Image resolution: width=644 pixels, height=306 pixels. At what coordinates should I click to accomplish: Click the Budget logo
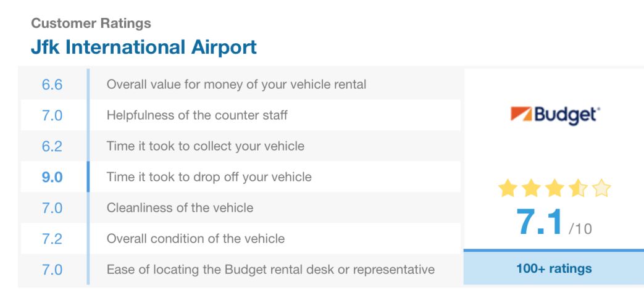(x=555, y=115)
